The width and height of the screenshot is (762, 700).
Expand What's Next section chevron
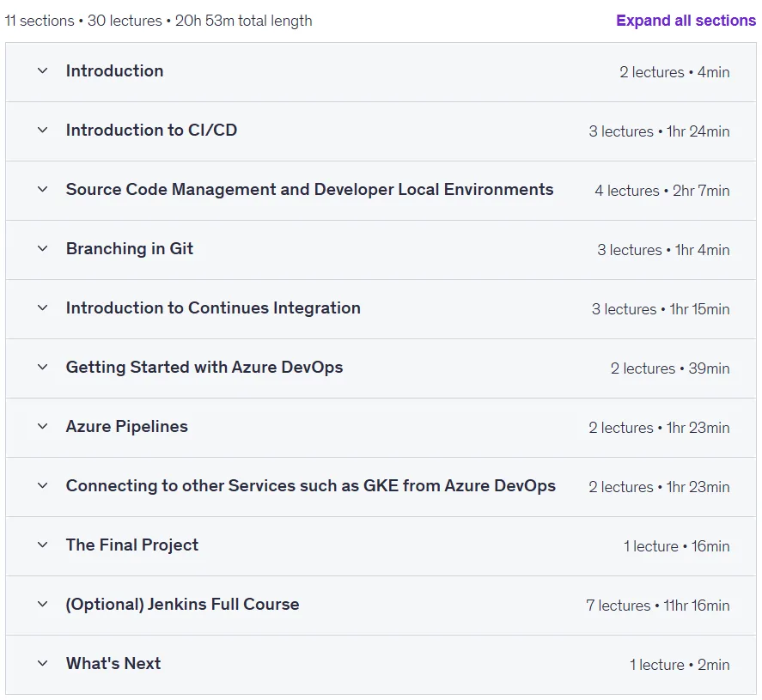click(43, 664)
